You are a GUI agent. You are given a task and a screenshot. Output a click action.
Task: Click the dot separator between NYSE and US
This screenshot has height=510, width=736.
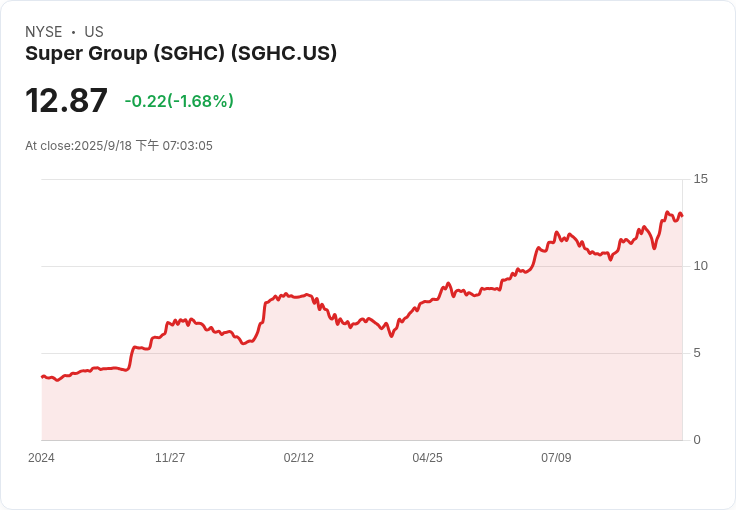pyautogui.click(x=73, y=32)
